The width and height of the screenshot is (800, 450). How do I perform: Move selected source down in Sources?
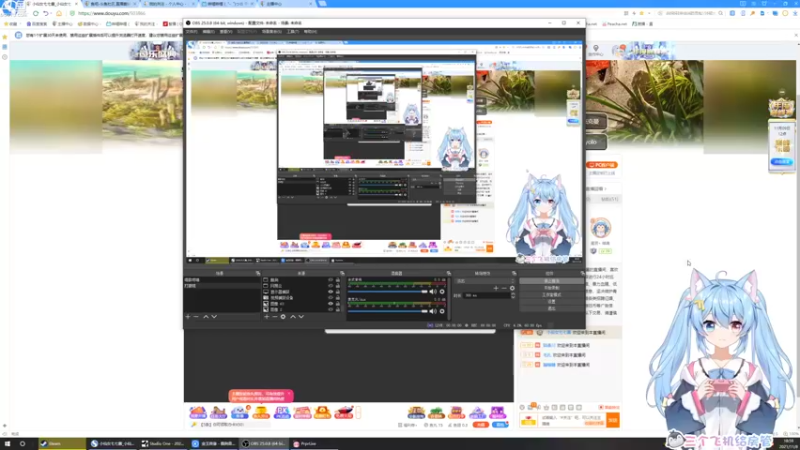click(x=301, y=317)
